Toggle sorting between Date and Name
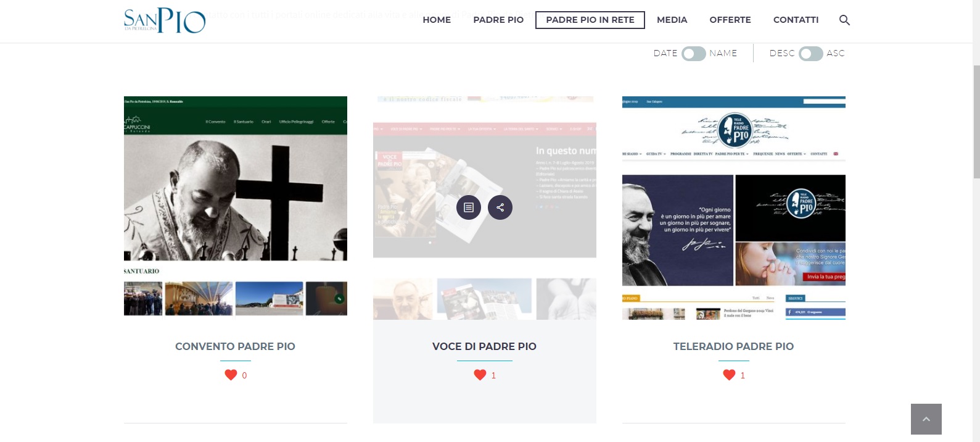This screenshot has height=442, width=980. coord(693,54)
